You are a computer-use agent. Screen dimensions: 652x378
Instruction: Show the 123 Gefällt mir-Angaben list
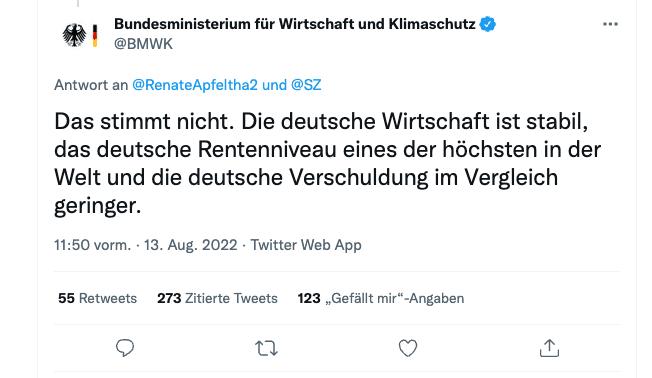[380, 298]
